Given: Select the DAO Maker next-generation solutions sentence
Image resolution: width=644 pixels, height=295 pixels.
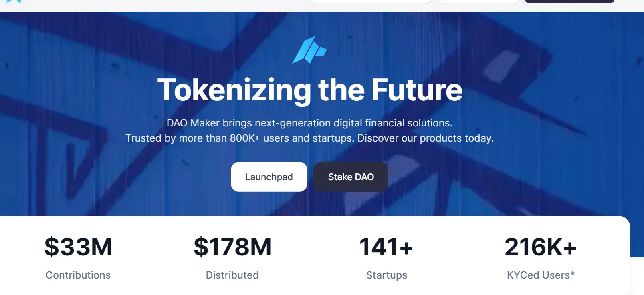Looking at the screenshot, I should click(309, 123).
